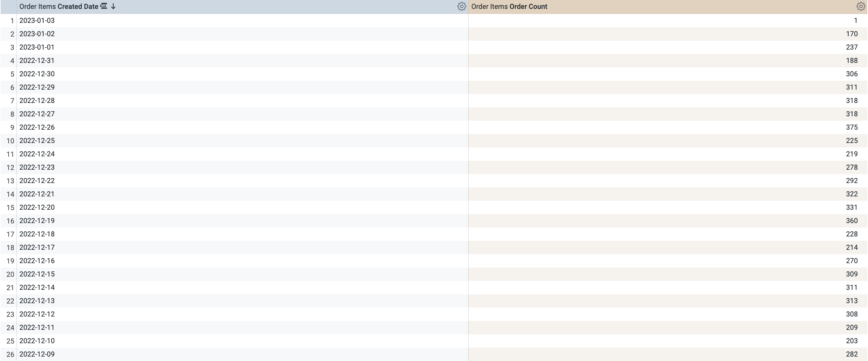Viewport: 868px width, 361px height.
Task: Click row number 26
Action: [x=10, y=355]
